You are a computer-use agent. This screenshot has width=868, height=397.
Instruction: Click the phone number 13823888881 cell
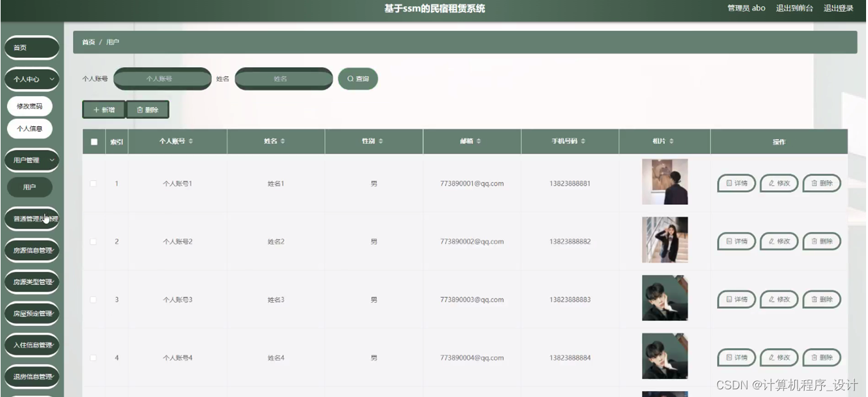point(570,184)
